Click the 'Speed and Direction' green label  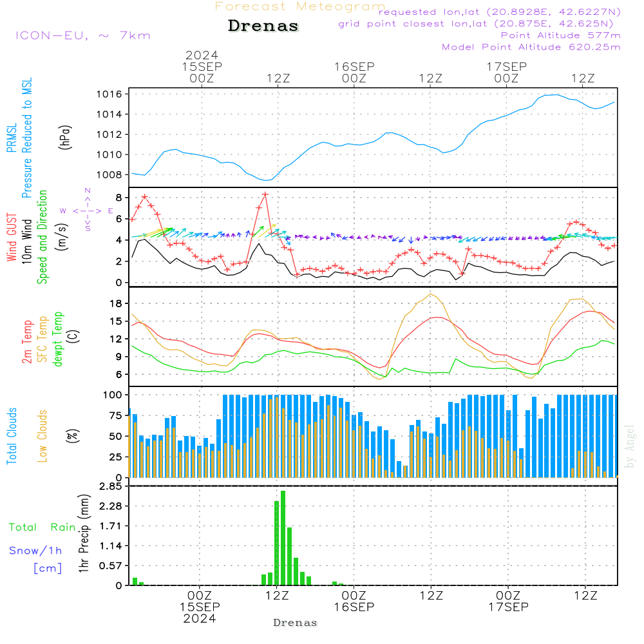pyautogui.click(x=42, y=237)
